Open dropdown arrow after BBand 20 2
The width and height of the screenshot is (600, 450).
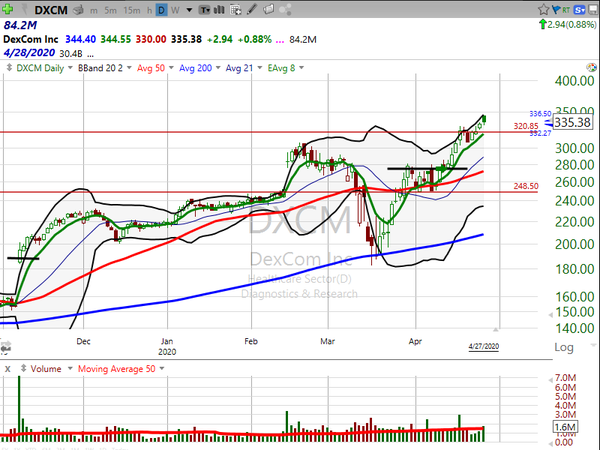pos(129,68)
